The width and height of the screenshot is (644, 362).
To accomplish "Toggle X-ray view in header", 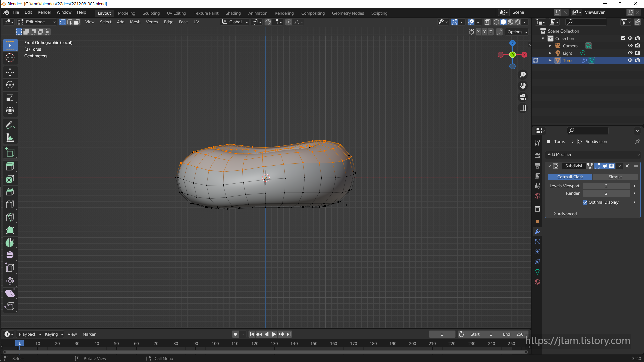I will 487,22.
